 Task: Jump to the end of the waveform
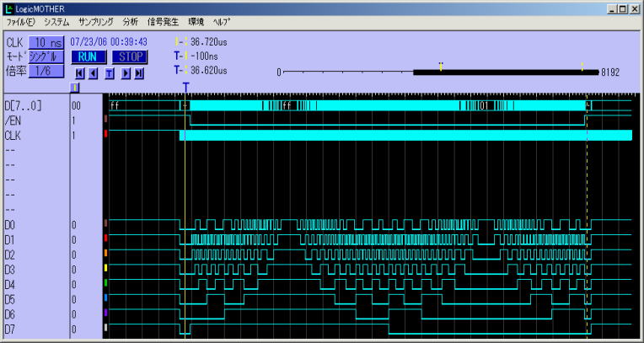click(x=139, y=73)
